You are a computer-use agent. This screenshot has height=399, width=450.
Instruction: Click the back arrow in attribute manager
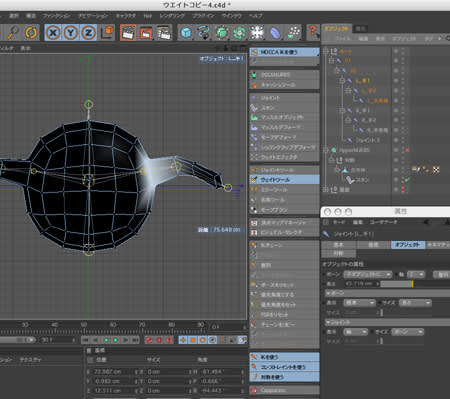[427, 222]
